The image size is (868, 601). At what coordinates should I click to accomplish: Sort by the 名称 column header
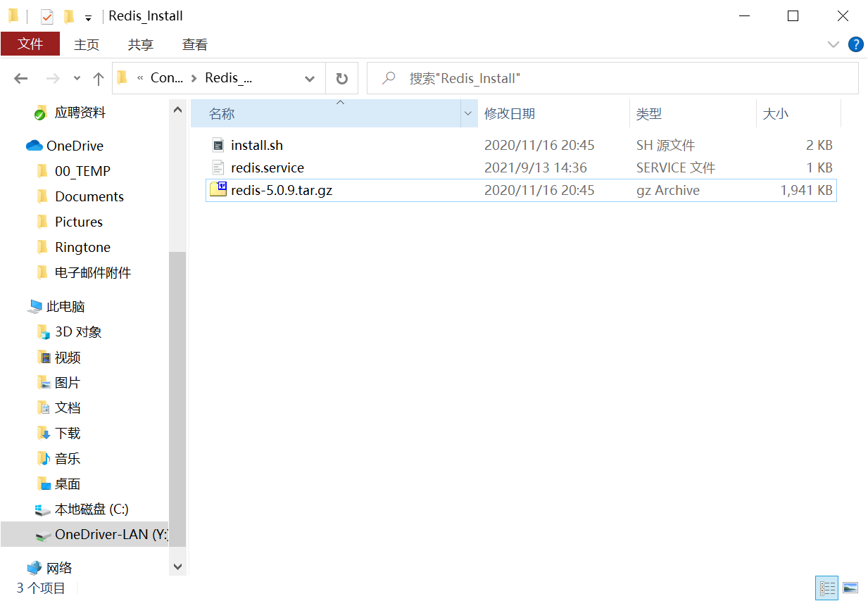325,113
